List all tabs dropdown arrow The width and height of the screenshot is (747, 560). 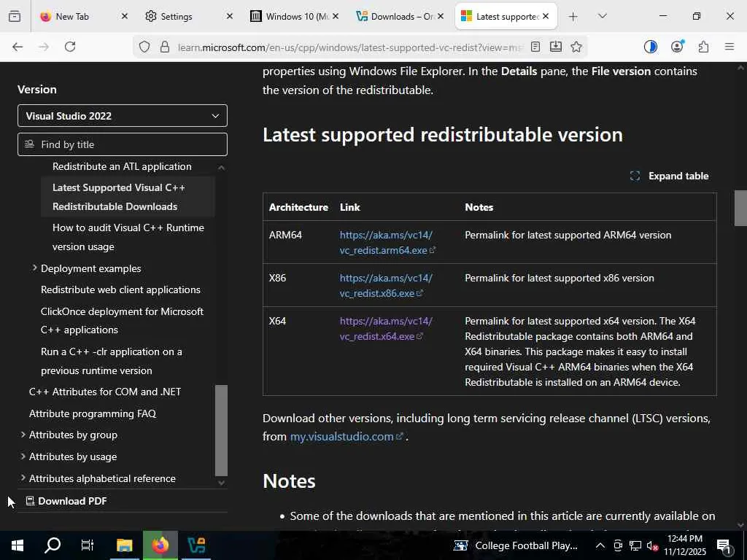pos(602,16)
